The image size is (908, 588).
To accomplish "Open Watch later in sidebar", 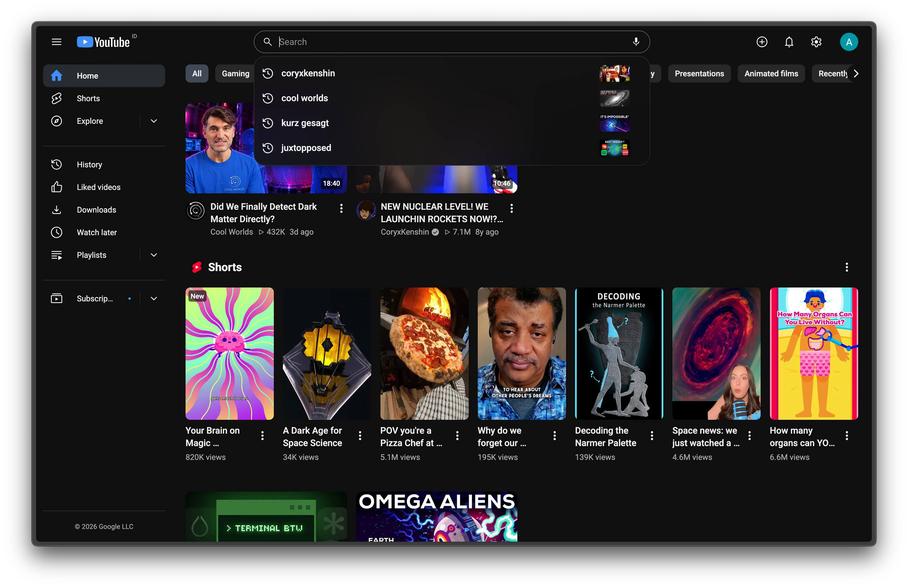I will (x=104, y=232).
